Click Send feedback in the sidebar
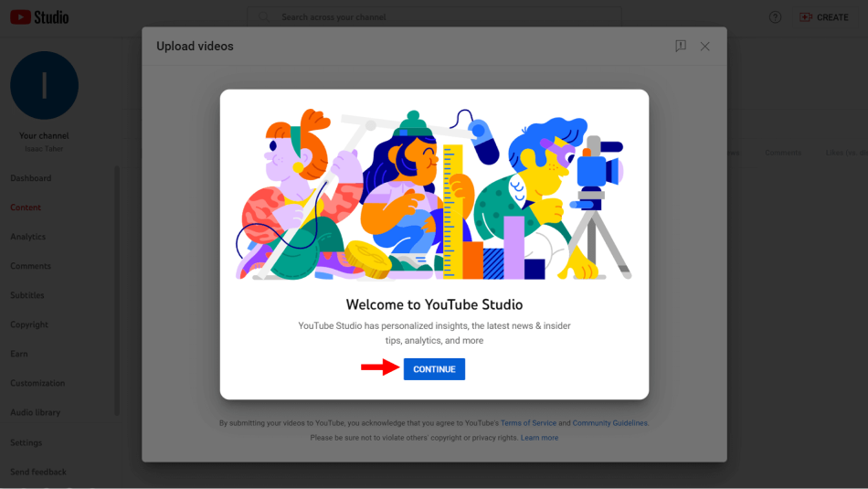The image size is (868, 489). [x=38, y=472]
